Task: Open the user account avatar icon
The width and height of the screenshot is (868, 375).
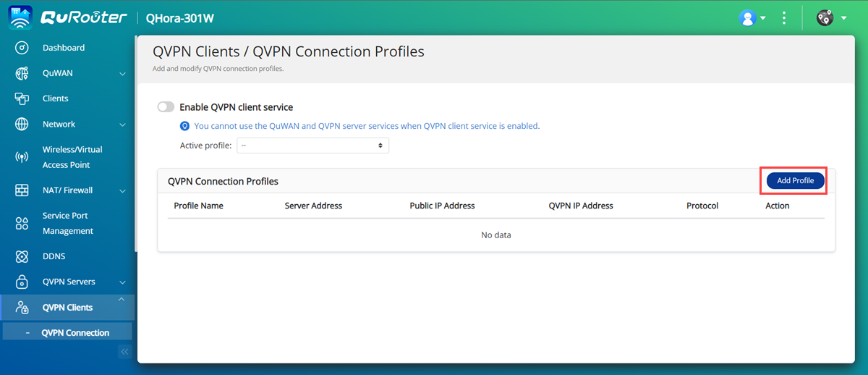Action: 747,18
